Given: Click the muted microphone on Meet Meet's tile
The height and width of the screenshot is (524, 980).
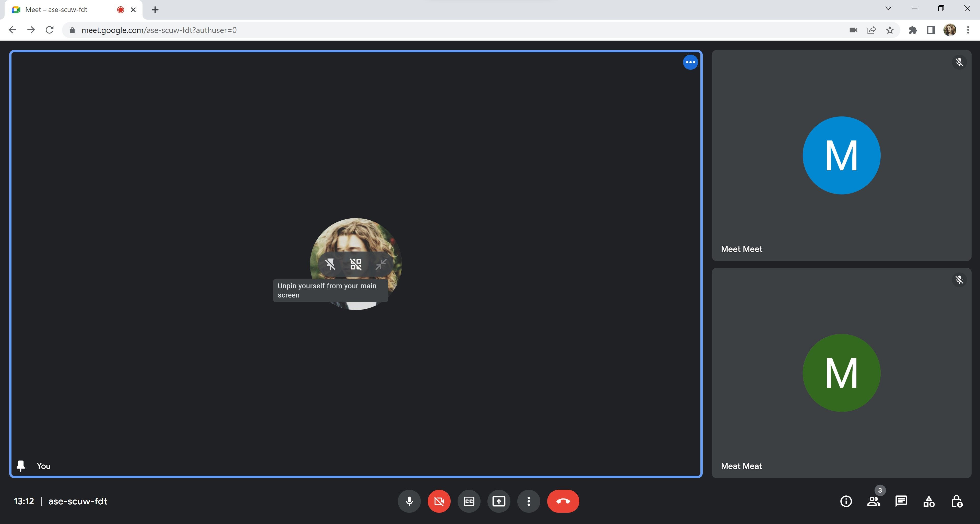Looking at the screenshot, I should click(x=960, y=62).
